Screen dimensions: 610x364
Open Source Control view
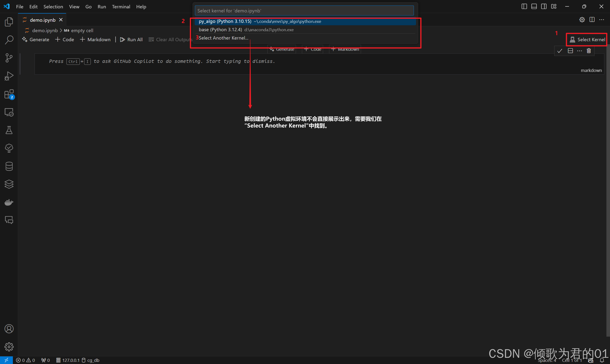click(x=9, y=58)
